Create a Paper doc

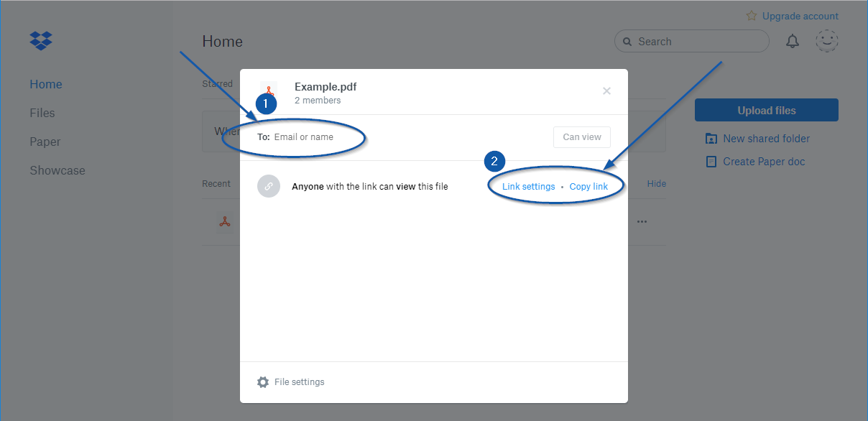pyautogui.click(x=762, y=161)
